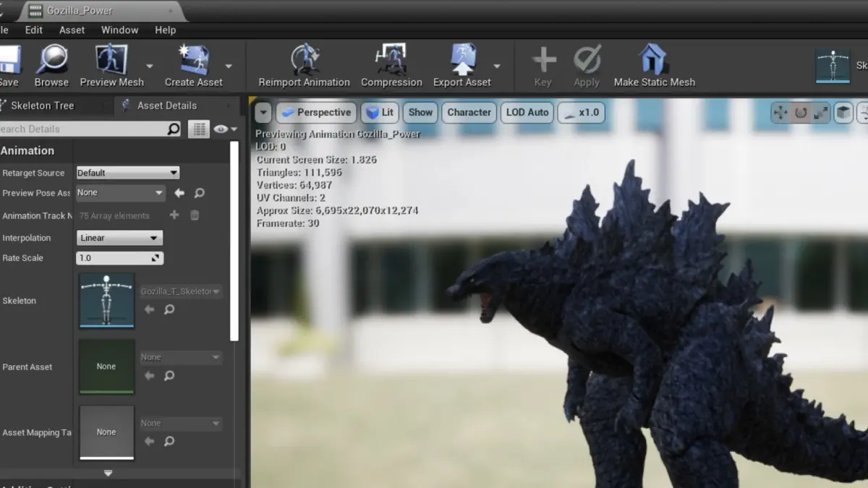Click the Parent Asset None thumbnail
Viewport: 868px width, 488px height.
106,367
